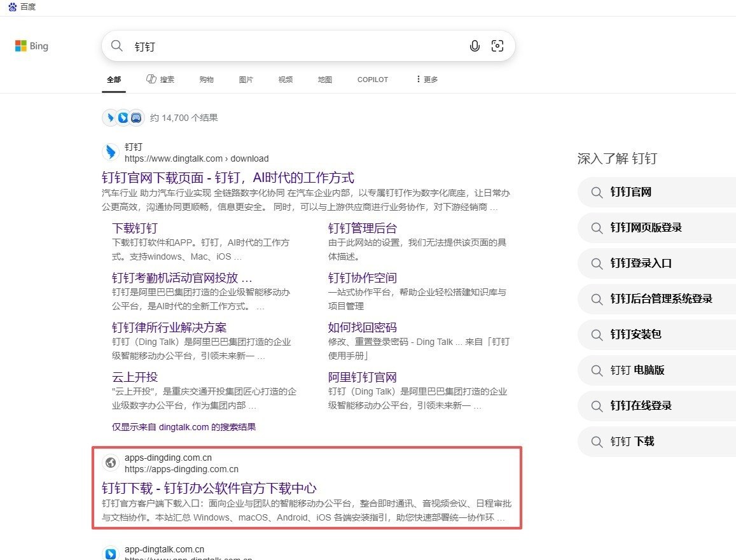Image resolution: width=736 pixels, height=560 pixels.
Task: Switch to the 视频 tab
Action: point(285,80)
